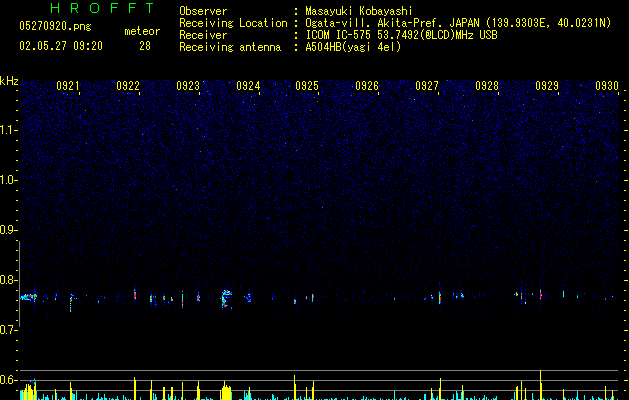Click the Receiving Location label

click(x=233, y=23)
